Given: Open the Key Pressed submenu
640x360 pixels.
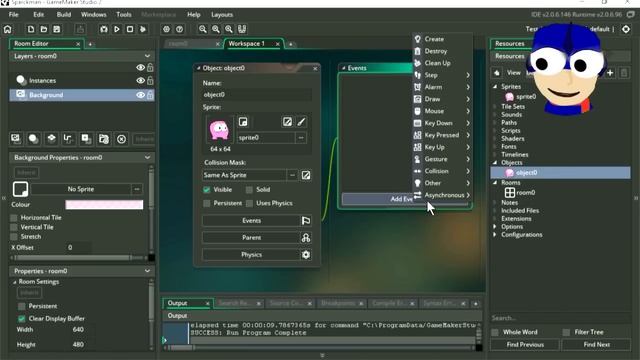Looking at the screenshot, I should 442,135.
